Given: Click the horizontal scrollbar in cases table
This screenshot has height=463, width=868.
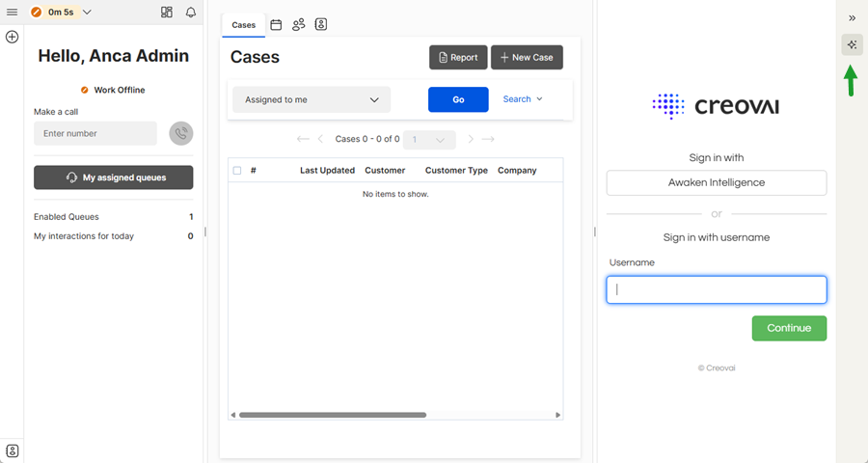Looking at the screenshot, I should click(x=333, y=415).
